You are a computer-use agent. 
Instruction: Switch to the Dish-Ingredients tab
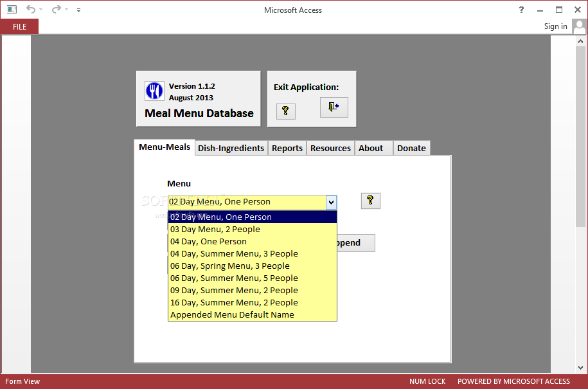(231, 148)
